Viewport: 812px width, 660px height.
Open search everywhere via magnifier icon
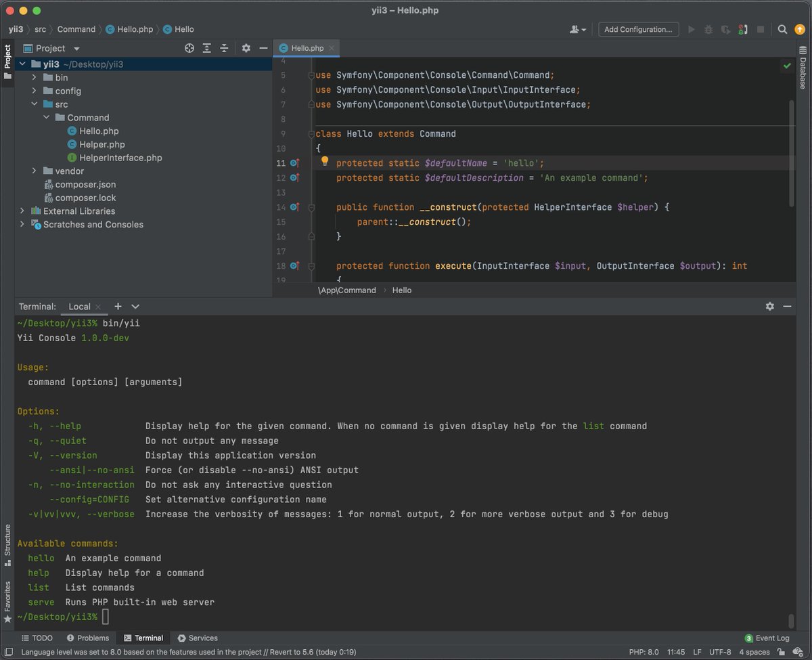pyautogui.click(x=782, y=29)
